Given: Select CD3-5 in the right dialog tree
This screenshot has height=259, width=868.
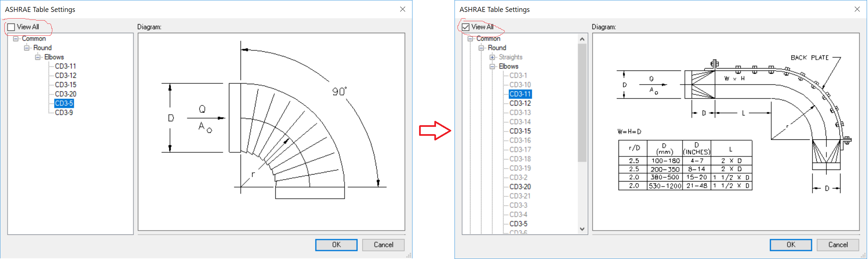Looking at the screenshot, I should point(518,224).
